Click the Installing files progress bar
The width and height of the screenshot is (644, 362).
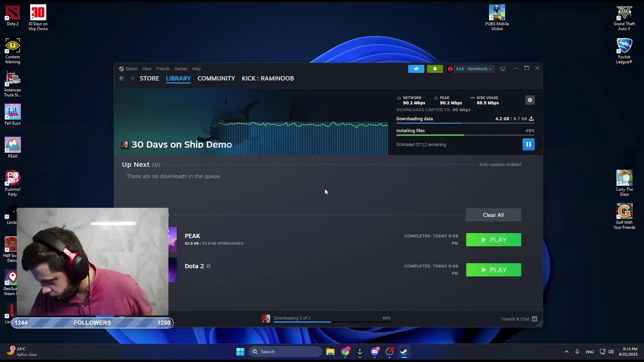tap(465, 135)
